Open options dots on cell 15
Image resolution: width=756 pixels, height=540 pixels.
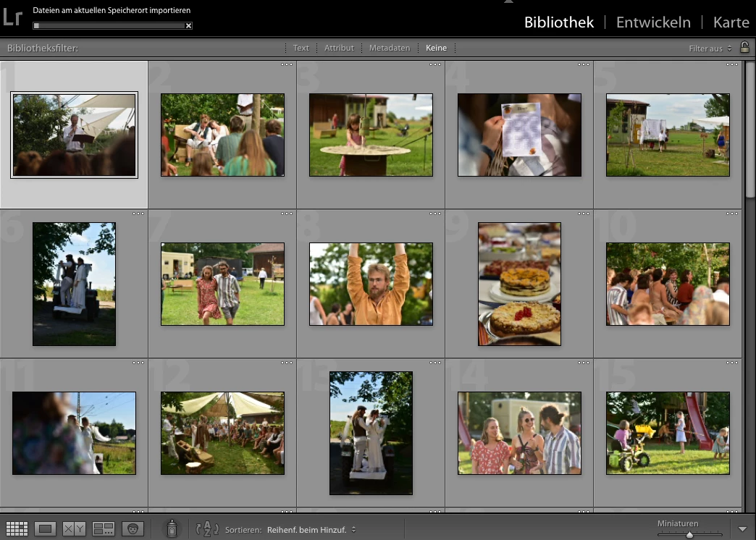point(732,363)
